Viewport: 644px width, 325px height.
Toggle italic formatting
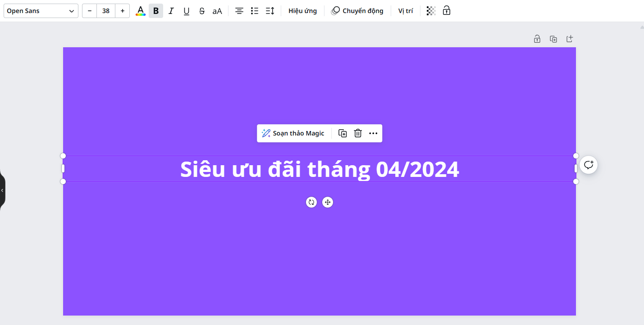pyautogui.click(x=171, y=11)
